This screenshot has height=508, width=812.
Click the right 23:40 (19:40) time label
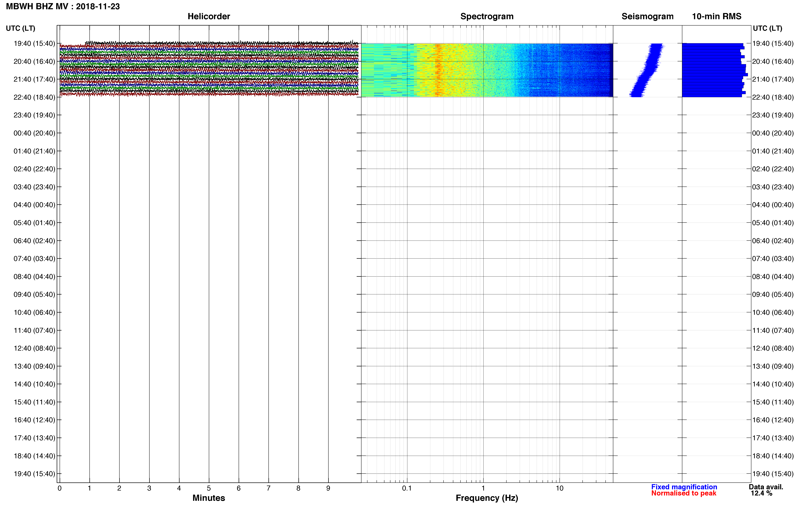[x=773, y=115]
